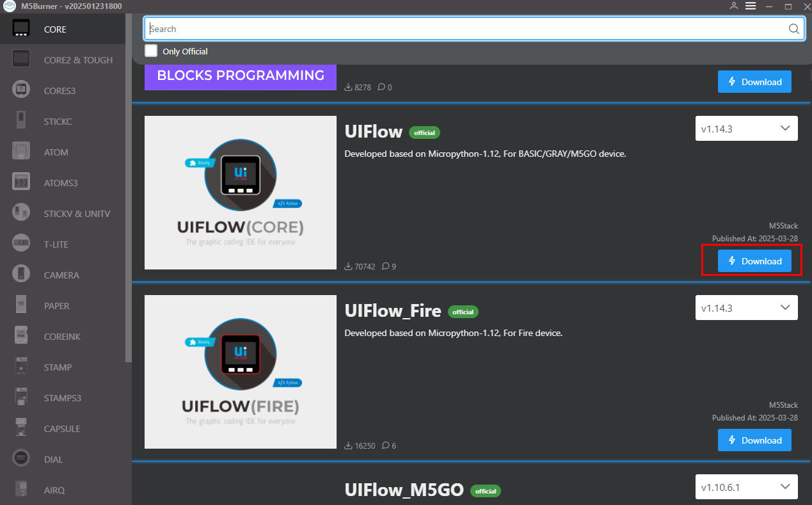Select the PAPER device icon

point(21,305)
